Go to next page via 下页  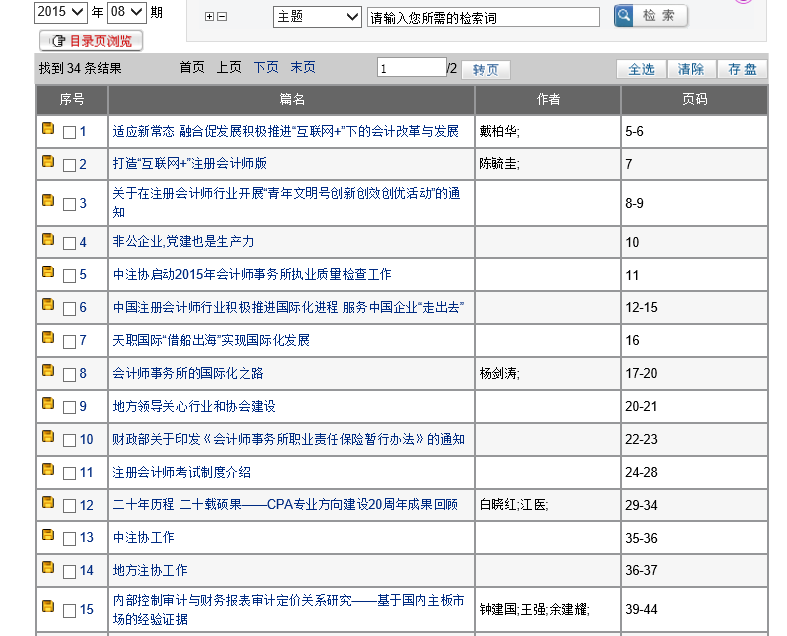(266, 68)
